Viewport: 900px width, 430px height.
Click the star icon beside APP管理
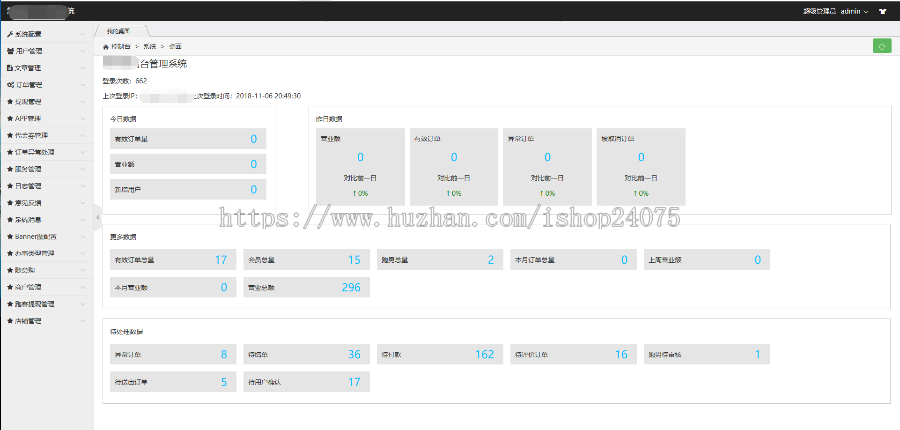pos(10,119)
